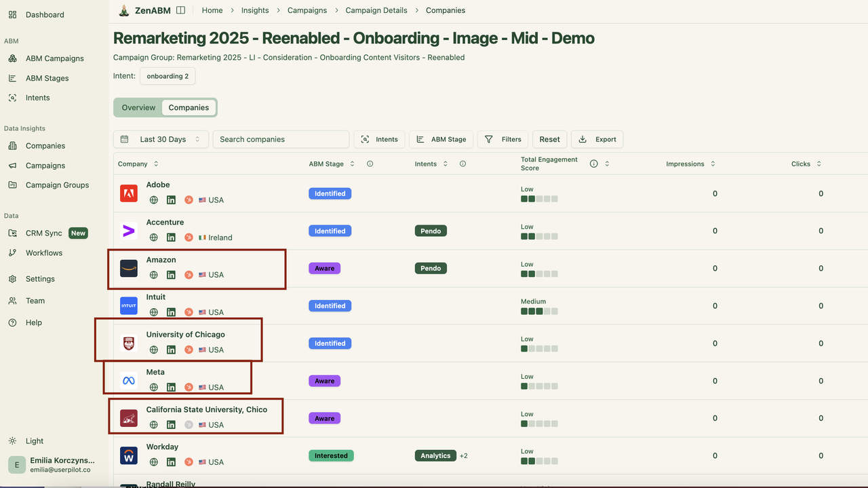Open Intuit's LinkedIn icon

coord(171,312)
